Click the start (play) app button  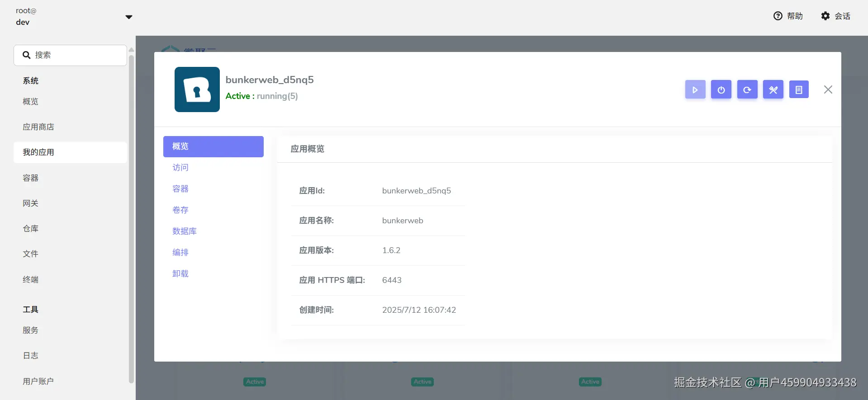(695, 89)
